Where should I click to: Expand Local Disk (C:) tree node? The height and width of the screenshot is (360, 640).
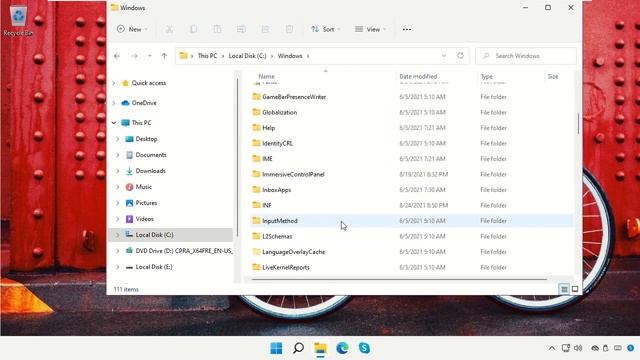tap(118, 235)
